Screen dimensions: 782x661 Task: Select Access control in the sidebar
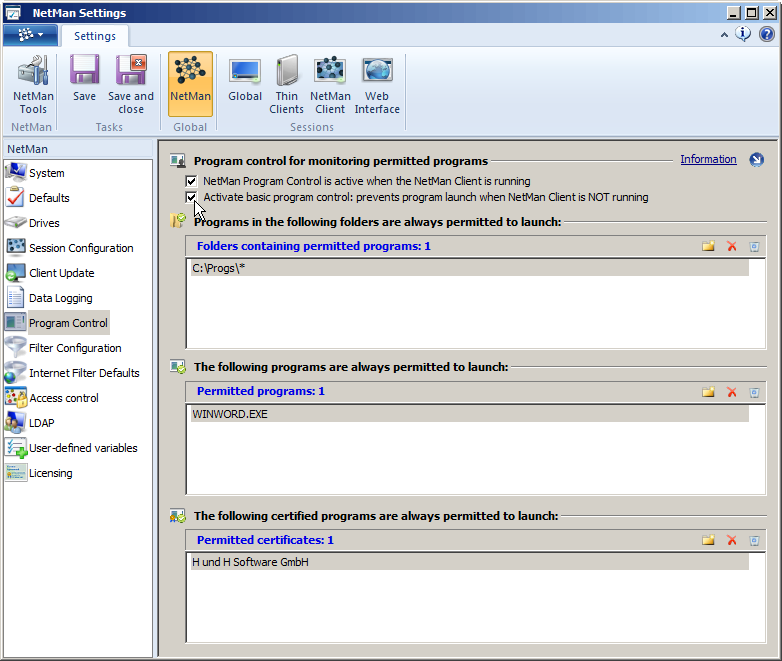click(64, 398)
